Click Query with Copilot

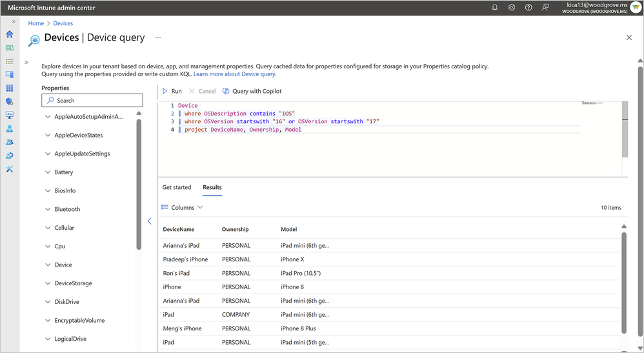pyautogui.click(x=252, y=92)
